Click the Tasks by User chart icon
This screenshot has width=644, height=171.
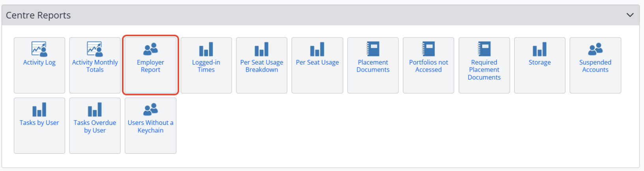pyautogui.click(x=39, y=110)
